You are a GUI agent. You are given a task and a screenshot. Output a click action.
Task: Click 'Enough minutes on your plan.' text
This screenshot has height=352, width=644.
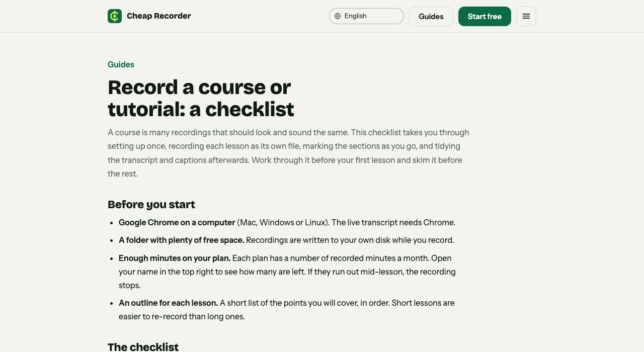tap(175, 258)
